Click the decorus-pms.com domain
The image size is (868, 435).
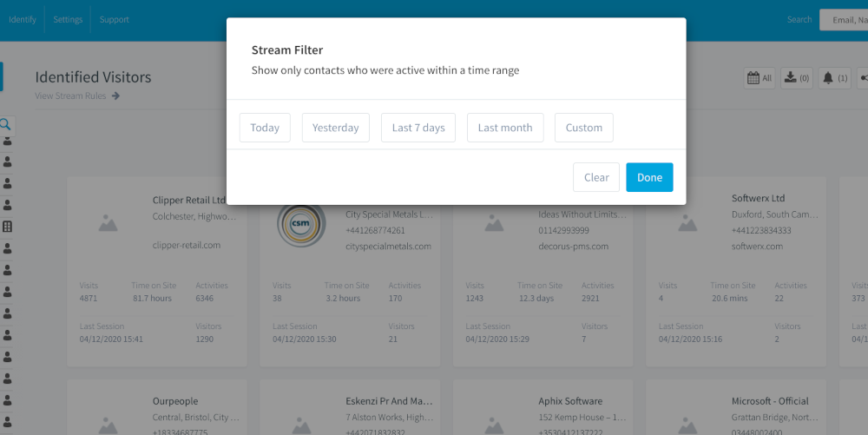573,247
